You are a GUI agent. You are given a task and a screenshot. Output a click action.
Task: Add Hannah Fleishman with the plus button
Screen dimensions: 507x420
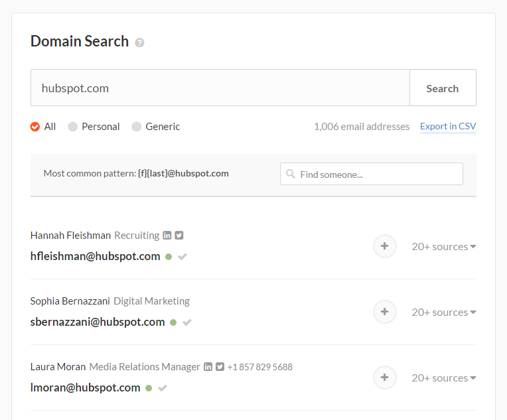point(385,246)
